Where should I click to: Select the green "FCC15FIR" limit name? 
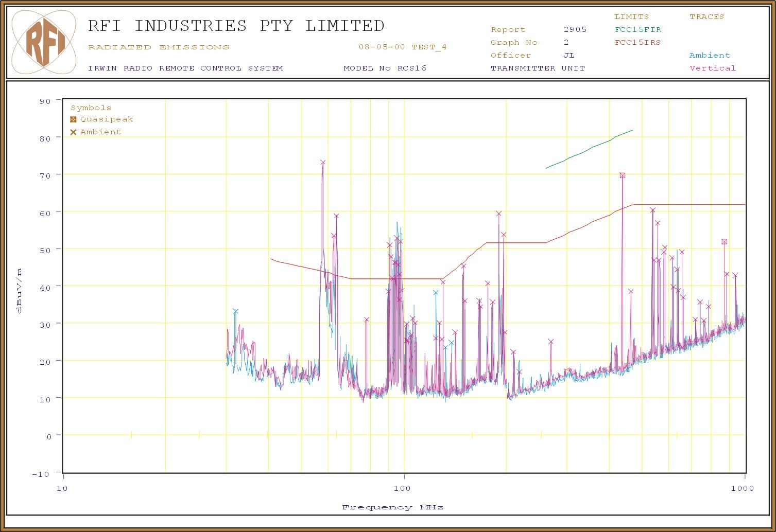pyautogui.click(x=638, y=30)
